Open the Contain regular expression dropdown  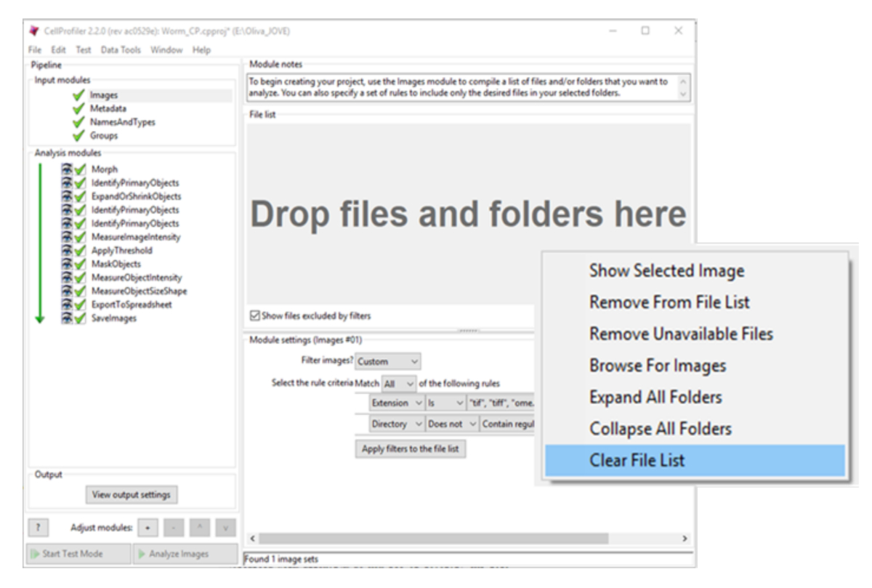coord(507,424)
